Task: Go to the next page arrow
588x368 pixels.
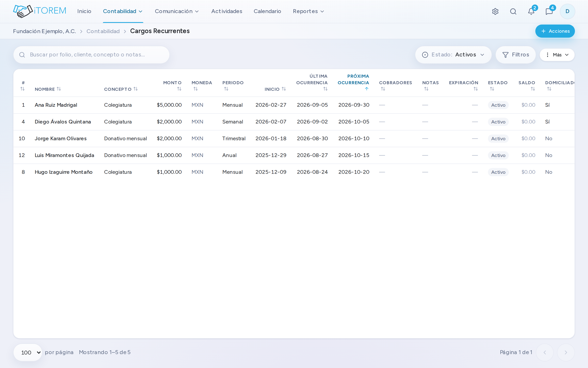Action: [x=566, y=352]
